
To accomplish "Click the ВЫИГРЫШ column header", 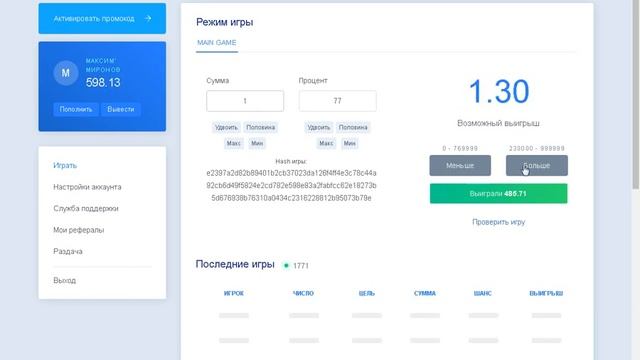I will 546,293.
